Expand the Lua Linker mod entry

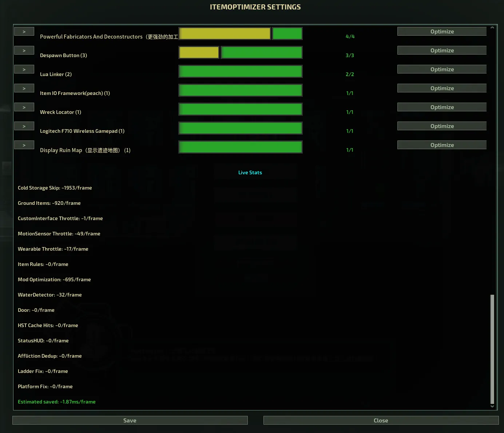pos(24,69)
